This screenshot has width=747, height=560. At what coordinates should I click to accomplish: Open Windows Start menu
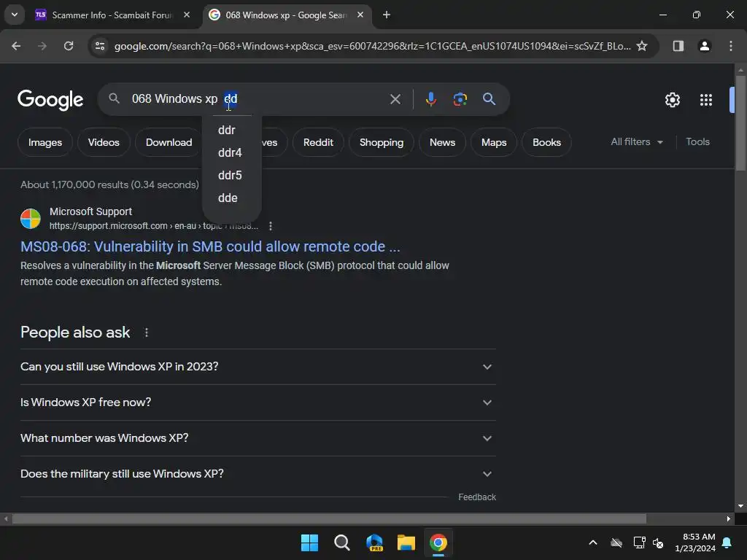[x=309, y=542]
